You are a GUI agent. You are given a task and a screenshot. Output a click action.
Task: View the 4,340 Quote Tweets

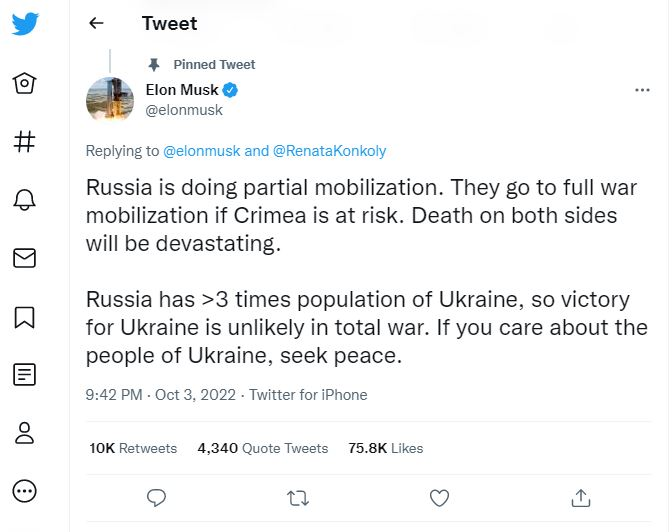(263, 448)
